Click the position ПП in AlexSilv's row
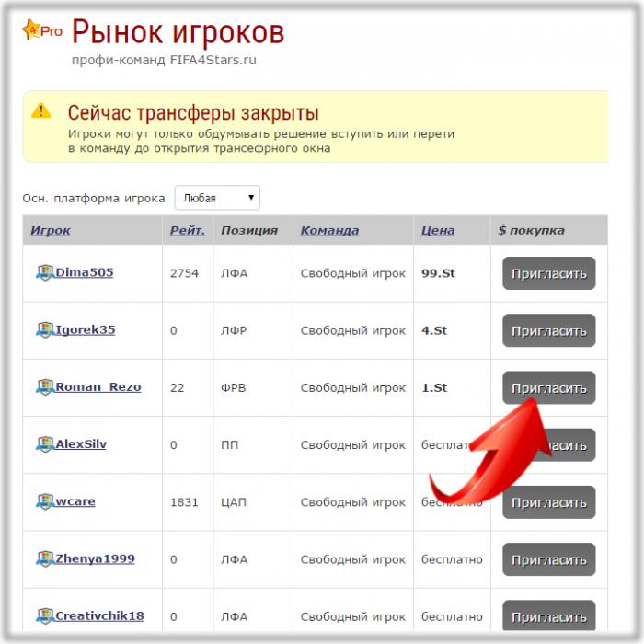 click(230, 444)
